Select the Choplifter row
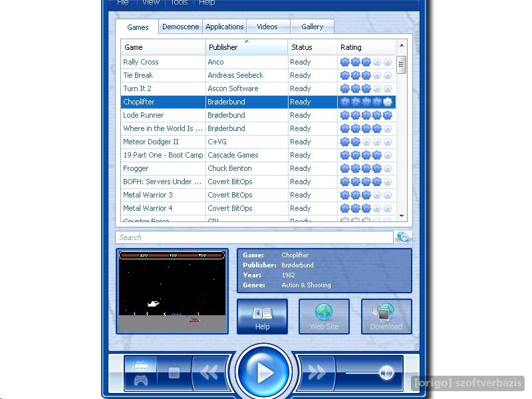 258,102
